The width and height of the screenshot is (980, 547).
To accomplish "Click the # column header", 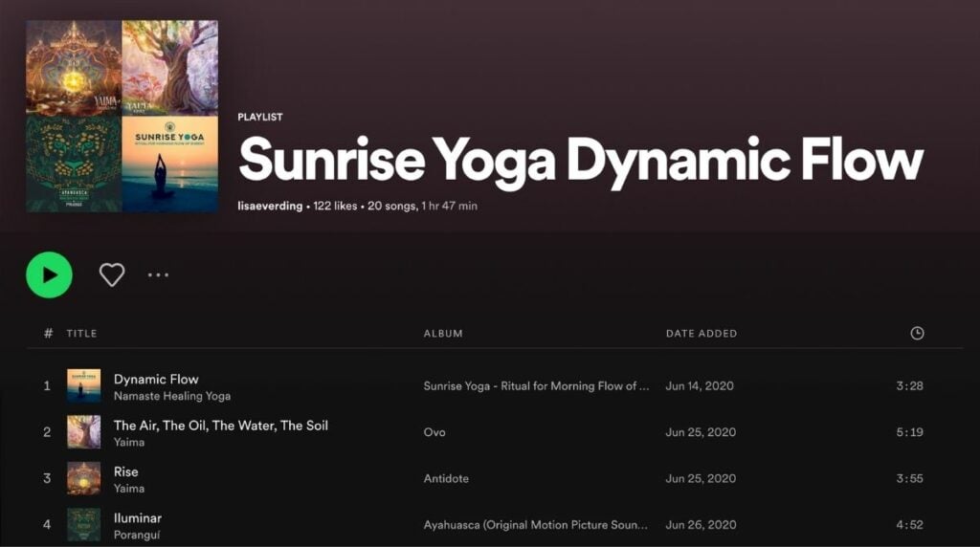I will click(48, 334).
